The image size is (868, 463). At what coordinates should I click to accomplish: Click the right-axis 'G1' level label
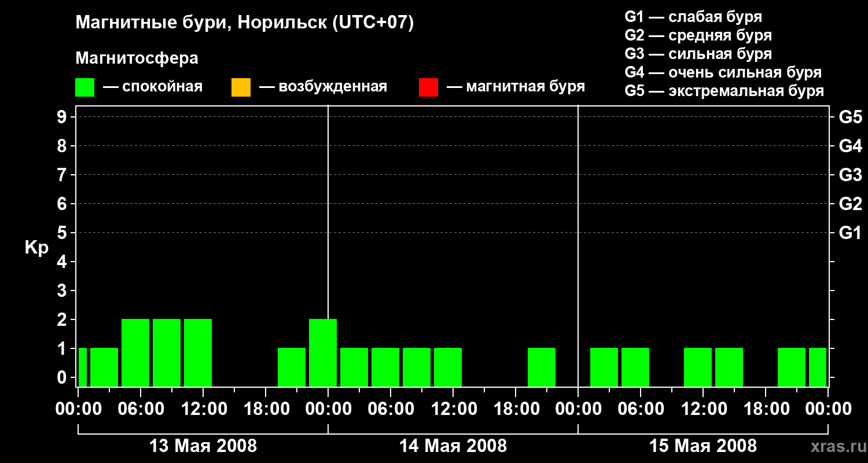click(x=851, y=233)
